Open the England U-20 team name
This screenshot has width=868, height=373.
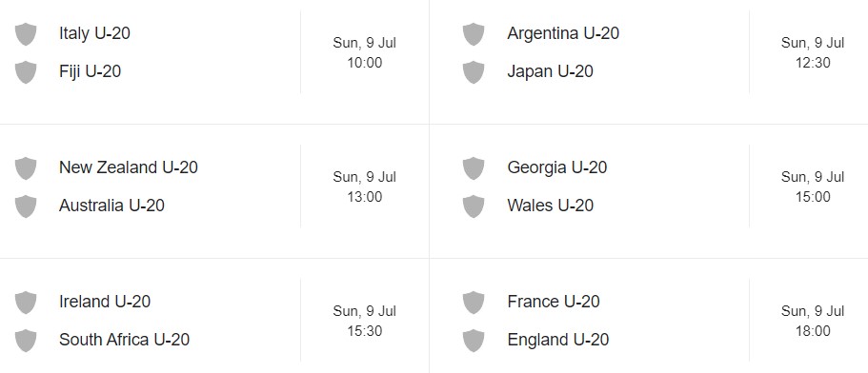point(558,340)
